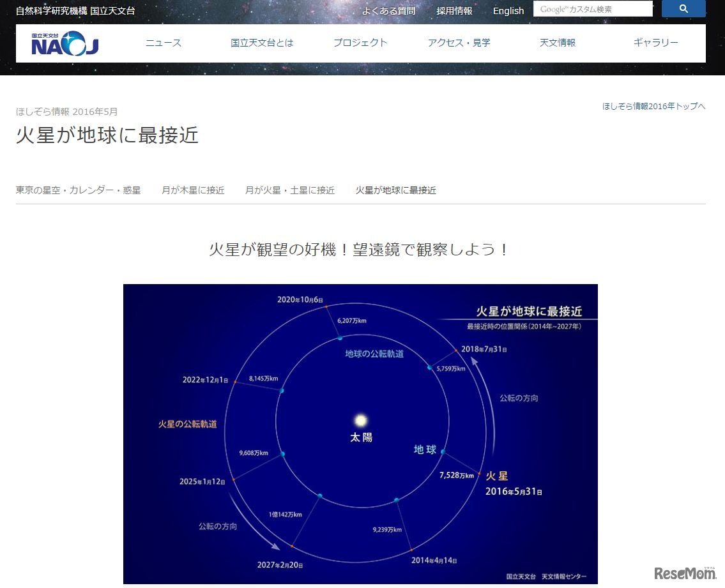Screen dimensions: 725x588
Task: Open the 国立天文台とは navigation menu
Action: (x=262, y=42)
